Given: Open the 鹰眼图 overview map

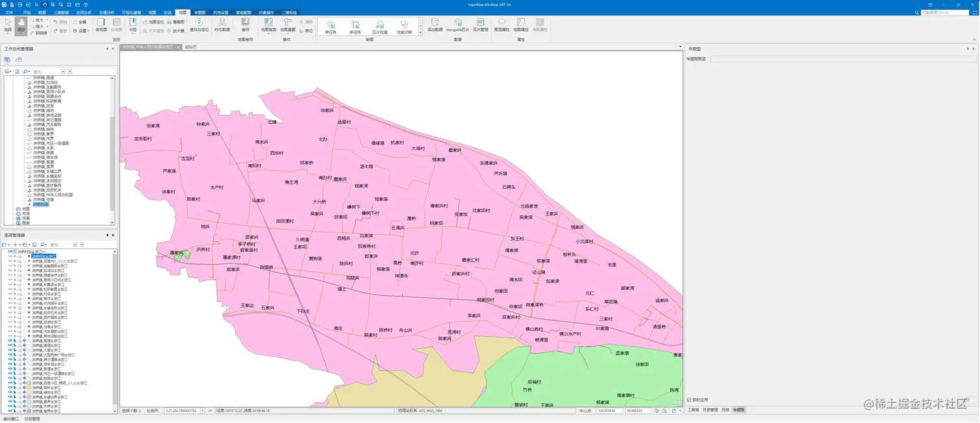Looking at the screenshot, I should [176, 21].
